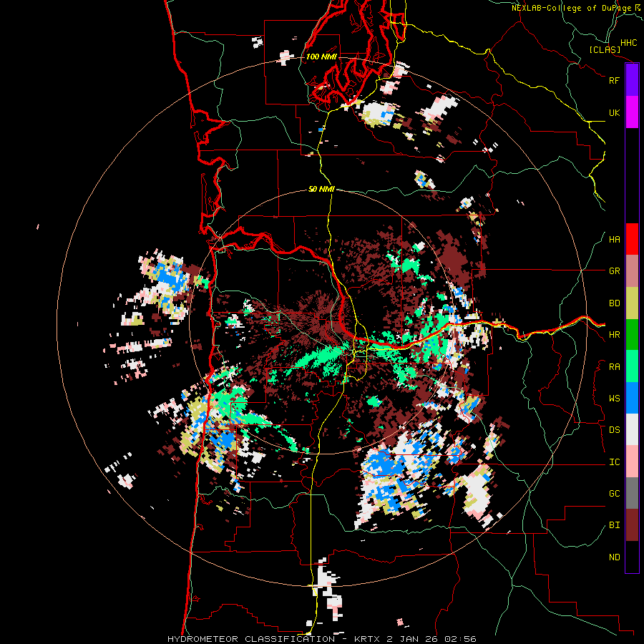Click the WS legend label
Viewport: 644px width, 644px height.
tap(614, 399)
